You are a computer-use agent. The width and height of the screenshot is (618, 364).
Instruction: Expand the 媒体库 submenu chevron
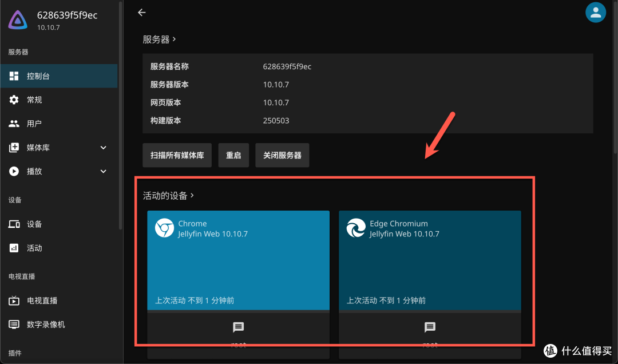point(103,148)
